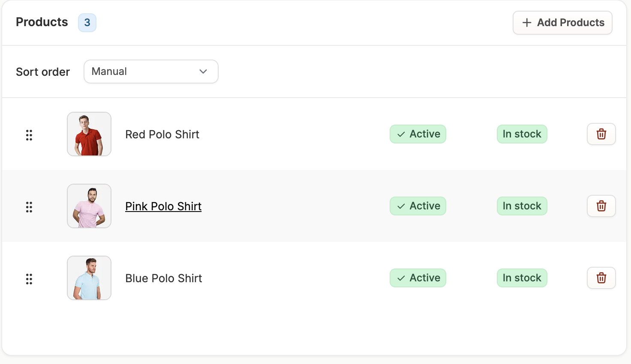Click the Red Polo Shirt product name
631x364 pixels.
click(162, 134)
